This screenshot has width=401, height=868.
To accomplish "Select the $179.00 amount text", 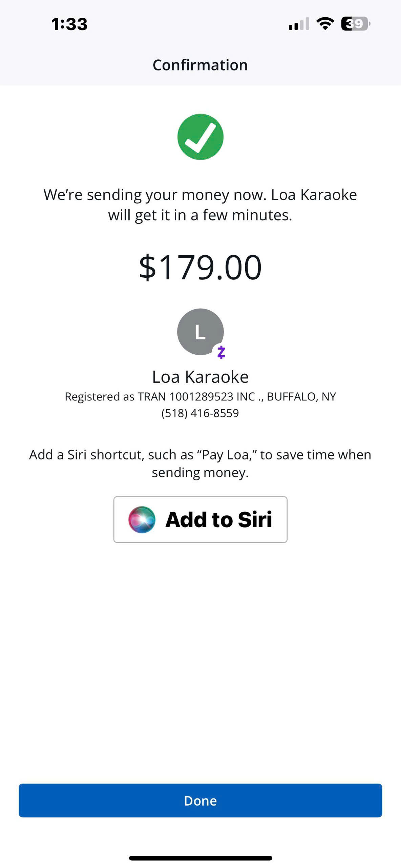I will (200, 268).
